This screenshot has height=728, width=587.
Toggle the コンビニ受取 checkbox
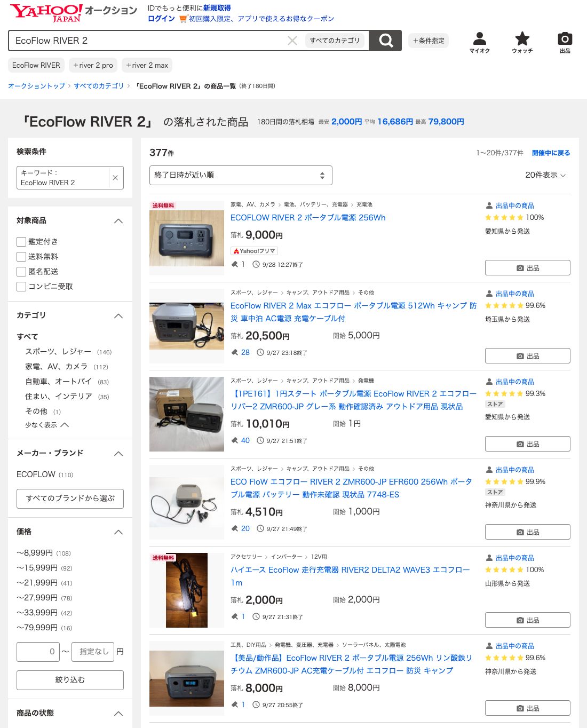(21, 286)
